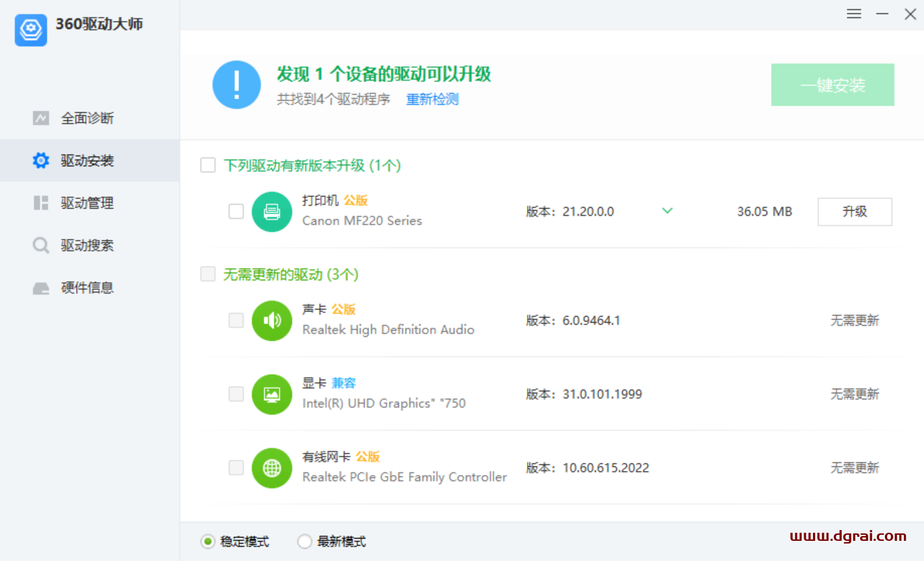924x561 pixels.
Task: Click version text 21.20.0.0
Action: click(588, 212)
